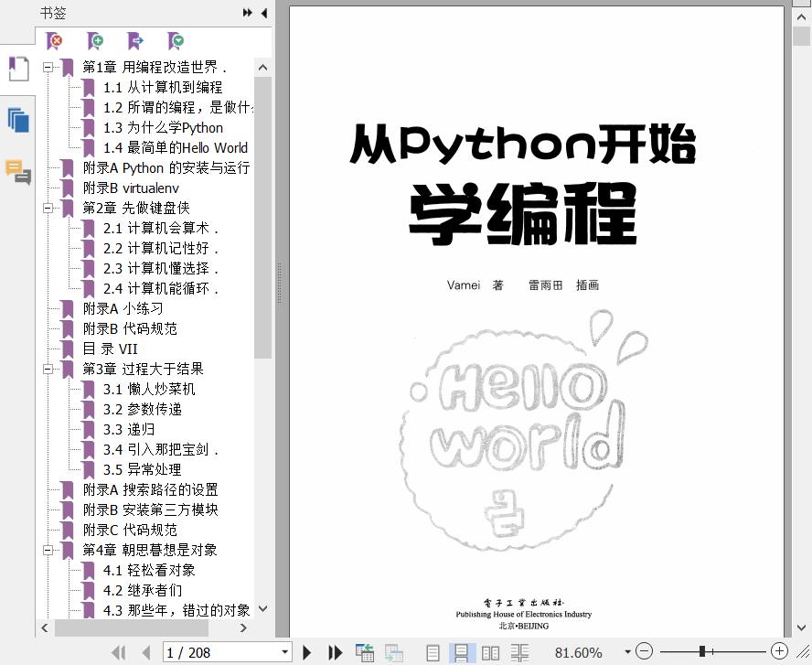Open bookmark 2.1 计算机会算术
This screenshot has width=812, height=665.
(x=161, y=229)
